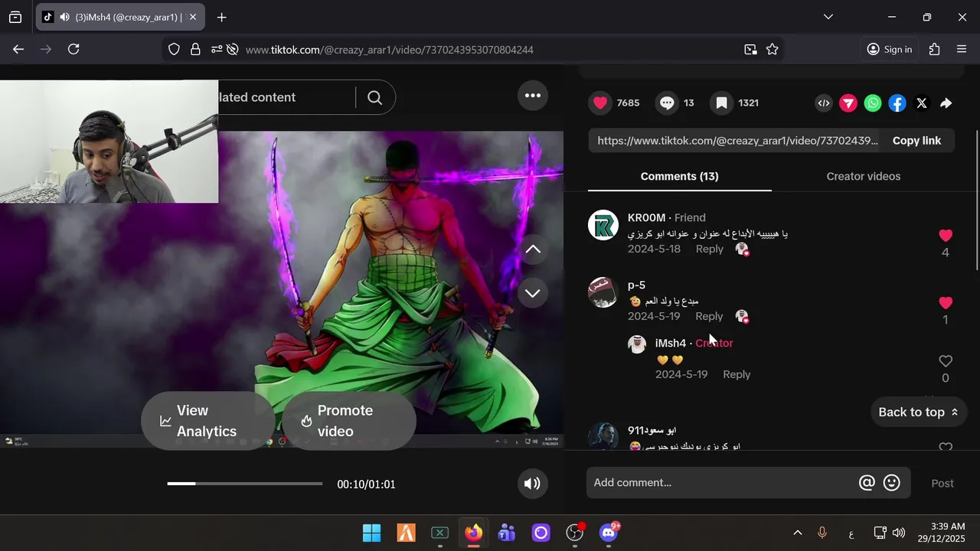The height and width of the screenshot is (551, 980).
Task: Reload the page
Action: click(73, 49)
